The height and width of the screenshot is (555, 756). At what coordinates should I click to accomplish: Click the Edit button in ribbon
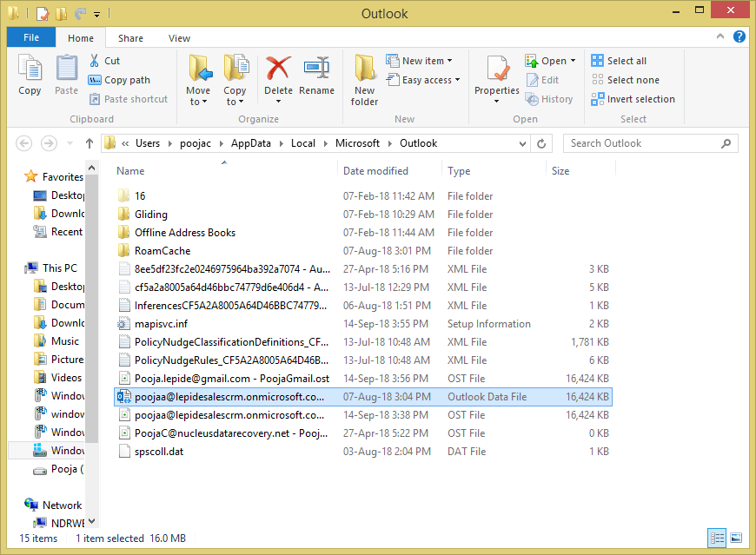[x=542, y=80]
